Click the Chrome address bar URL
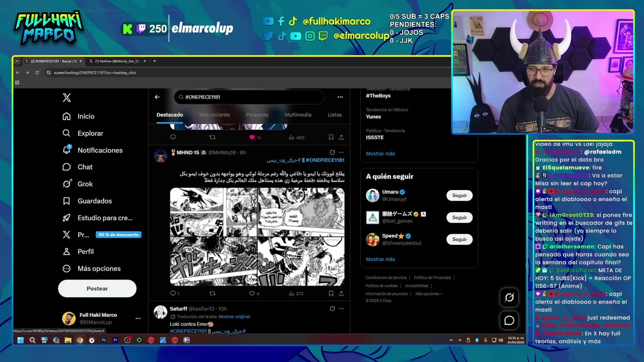The width and height of the screenshot is (644, 362). (95, 72)
